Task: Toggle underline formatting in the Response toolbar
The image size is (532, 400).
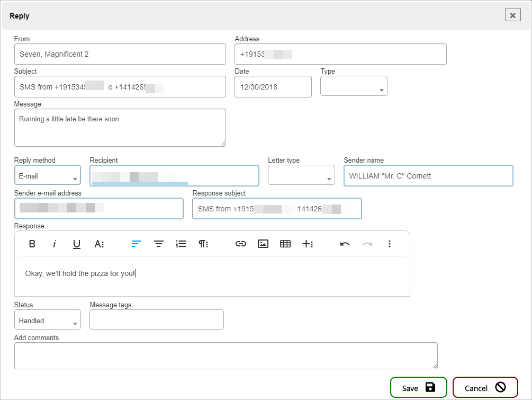Action: click(77, 244)
